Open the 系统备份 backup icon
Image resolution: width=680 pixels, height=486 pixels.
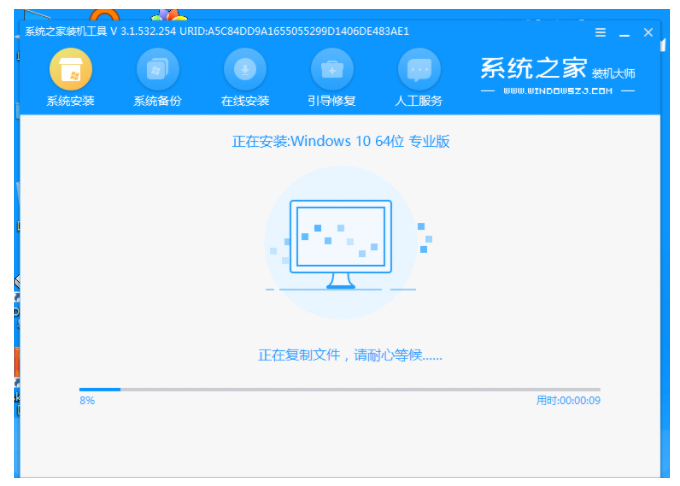tap(157, 69)
